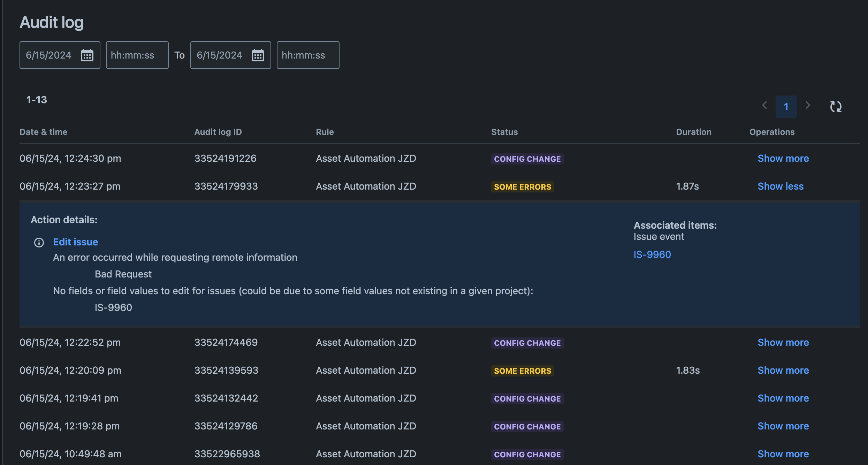This screenshot has width=868, height=465.
Task: Click the end time hh:mm:ss field
Action: (307, 55)
